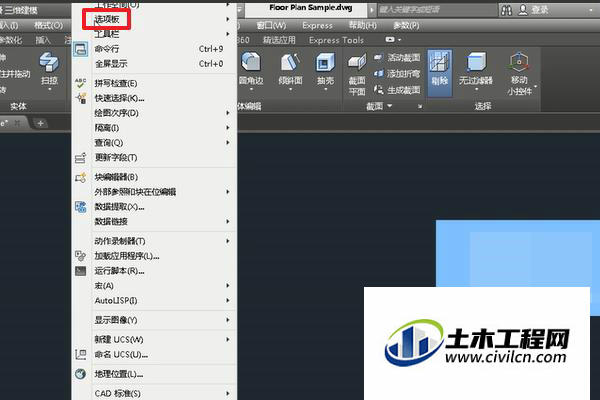The height and width of the screenshot is (400, 600).
Task: Open 新建 UCS(W) submenu
Action: [x=154, y=340]
